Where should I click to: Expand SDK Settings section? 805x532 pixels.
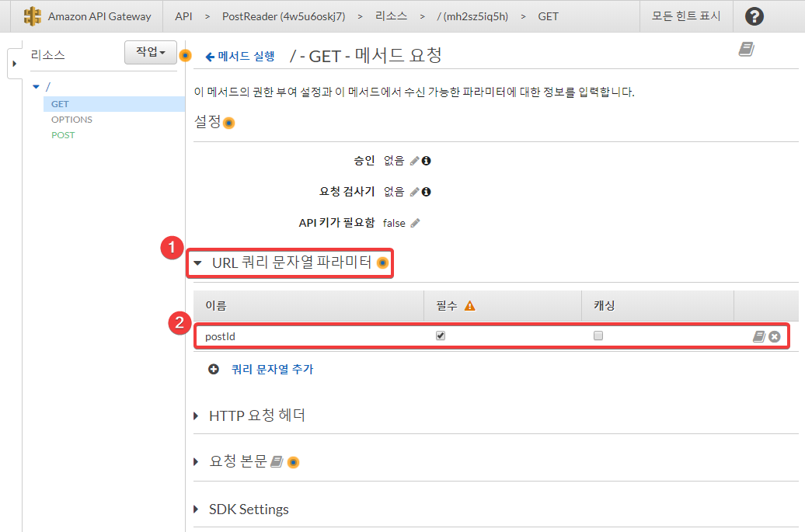tap(196, 509)
